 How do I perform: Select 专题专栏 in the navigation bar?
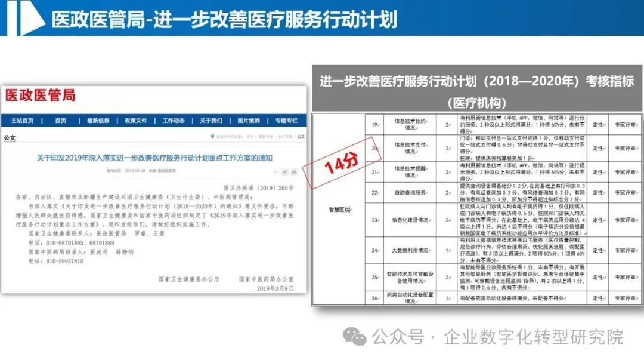coord(285,120)
